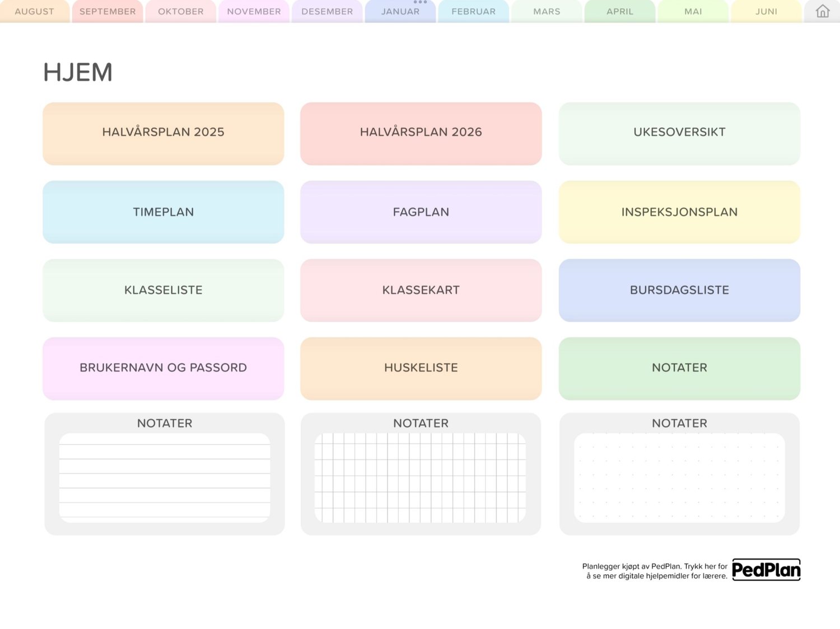Open the green NOTATER button
Viewport: 840px width, 629px height.
tap(679, 368)
